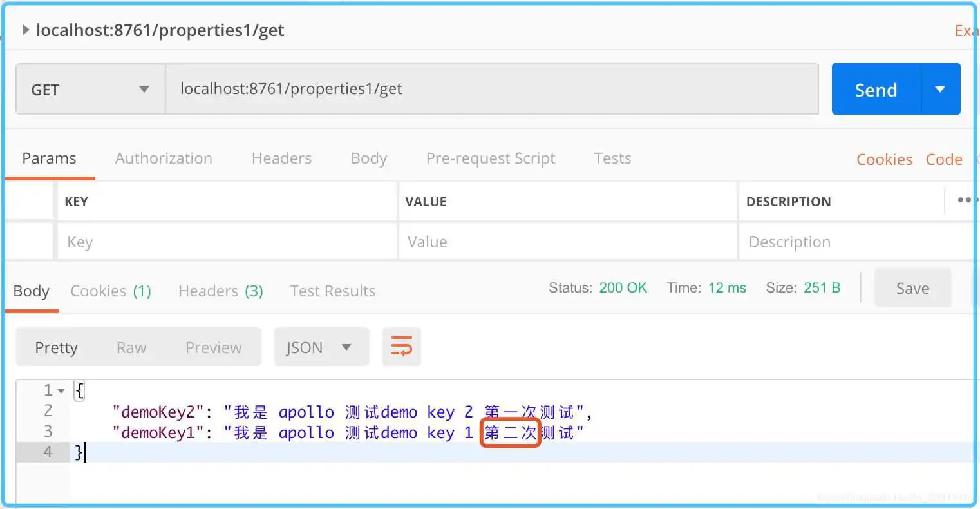View response Headers (3) tab
980x509 pixels.
(x=220, y=291)
